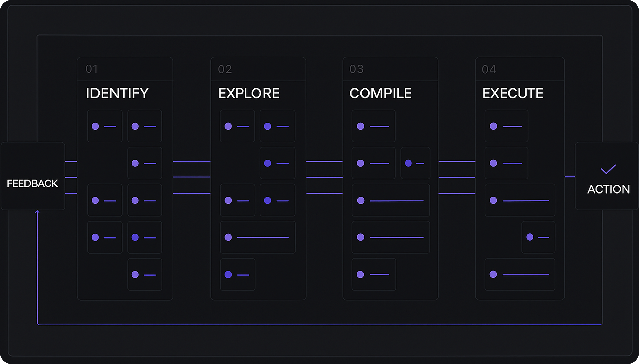Click the step number 02
This screenshot has height=364, width=639.
(225, 69)
